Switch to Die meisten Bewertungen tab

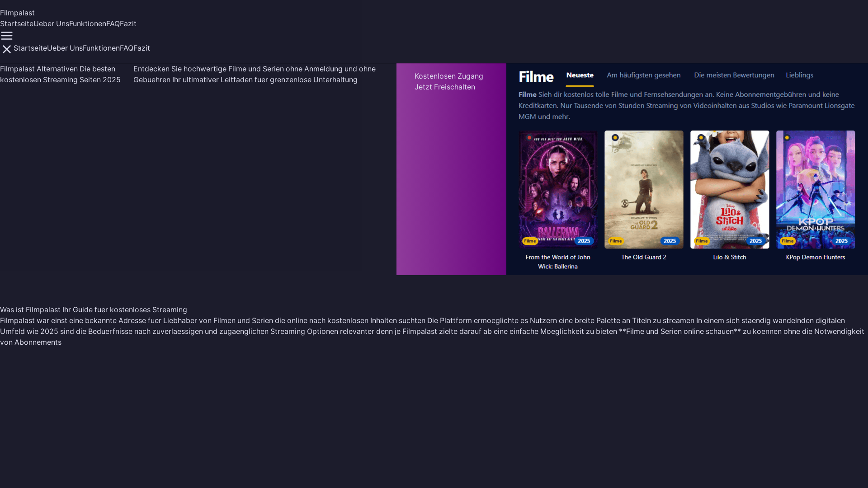734,75
